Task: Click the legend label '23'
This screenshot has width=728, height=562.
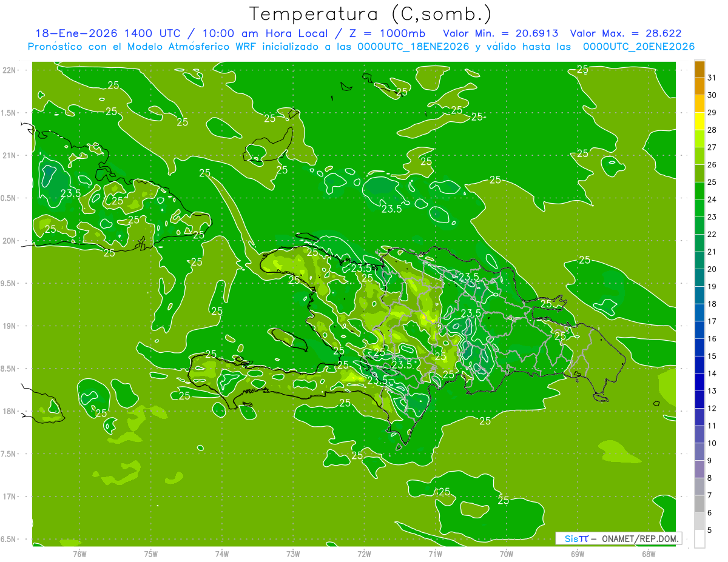Action: (x=712, y=216)
